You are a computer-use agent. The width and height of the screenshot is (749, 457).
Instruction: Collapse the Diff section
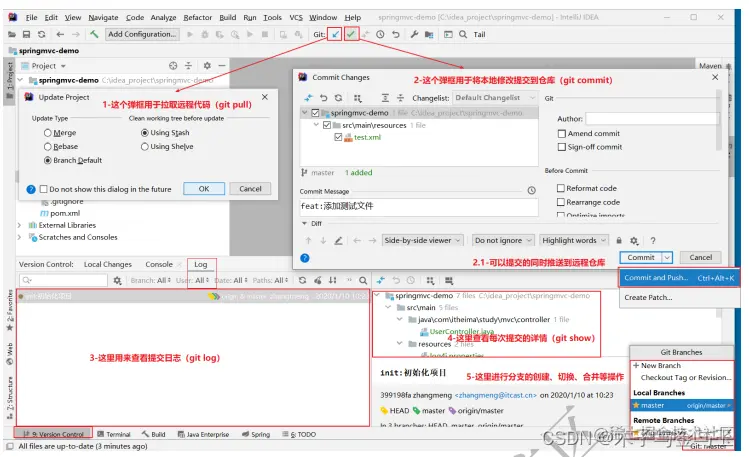click(304, 223)
